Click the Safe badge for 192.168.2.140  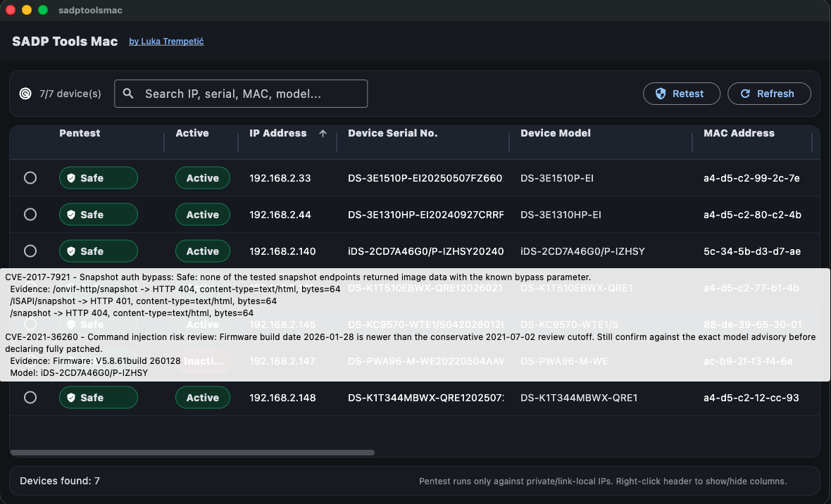tap(99, 251)
